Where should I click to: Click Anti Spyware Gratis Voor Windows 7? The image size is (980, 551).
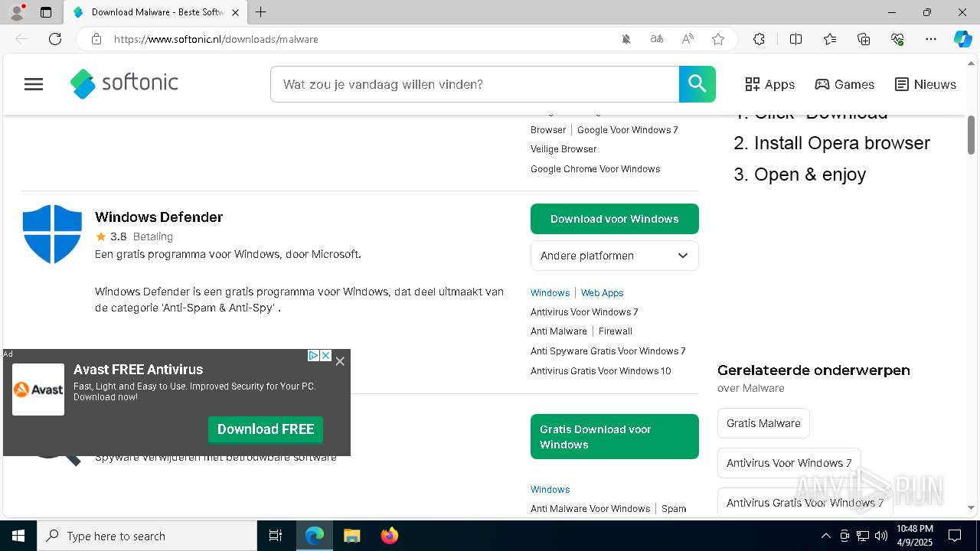click(x=608, y=351)
